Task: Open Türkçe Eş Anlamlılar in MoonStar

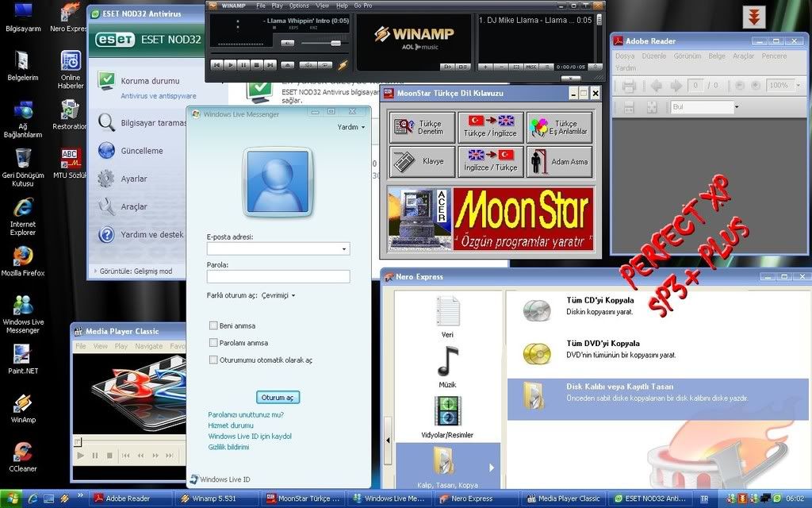Action: coord(559,128)
